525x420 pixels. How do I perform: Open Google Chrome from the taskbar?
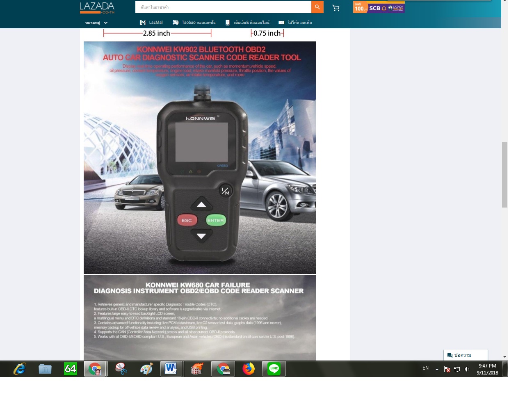[96, 369]
